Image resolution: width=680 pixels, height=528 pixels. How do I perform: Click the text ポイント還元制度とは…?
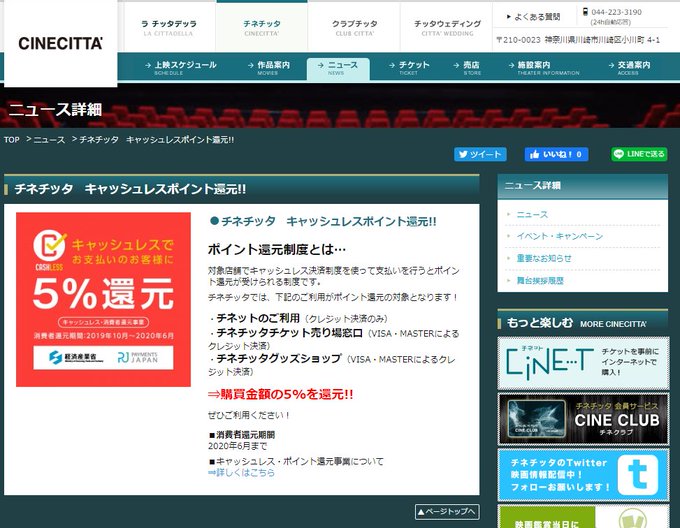coord(277,249)
